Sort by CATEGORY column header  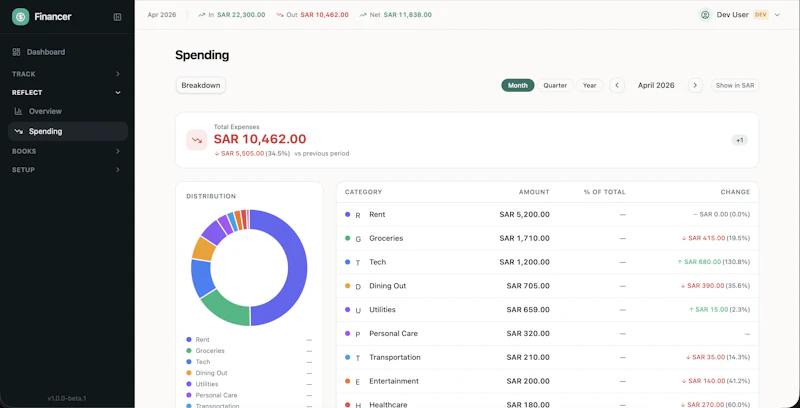(x=363, y=192)
